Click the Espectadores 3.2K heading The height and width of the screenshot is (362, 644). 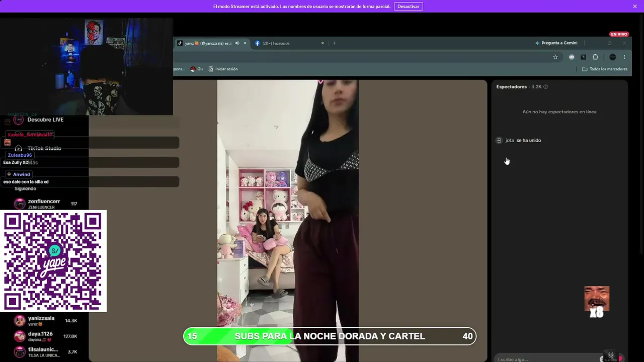(x=519, y=86)
